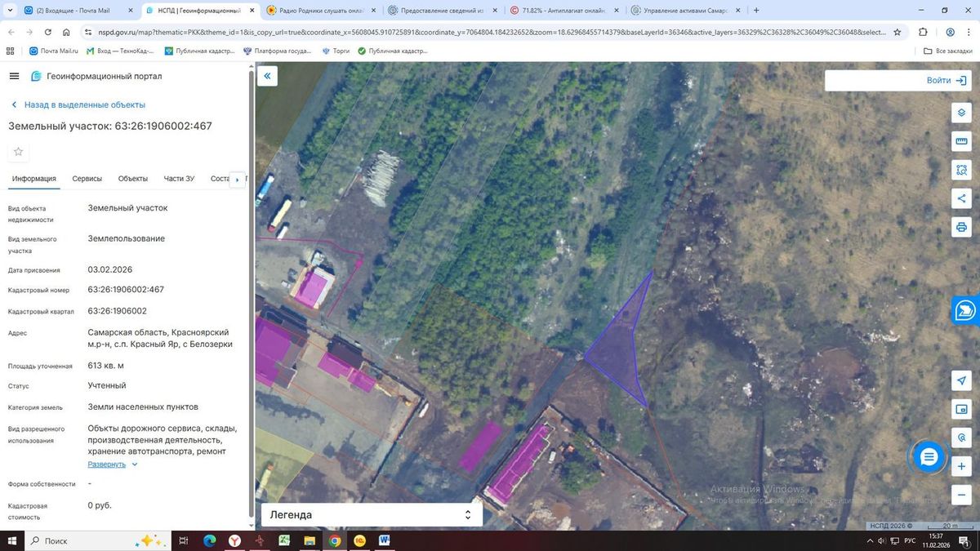This screenshot has height=551, width=980.
Task: Select the Информация tab
Action: click(x=34, y=179)
